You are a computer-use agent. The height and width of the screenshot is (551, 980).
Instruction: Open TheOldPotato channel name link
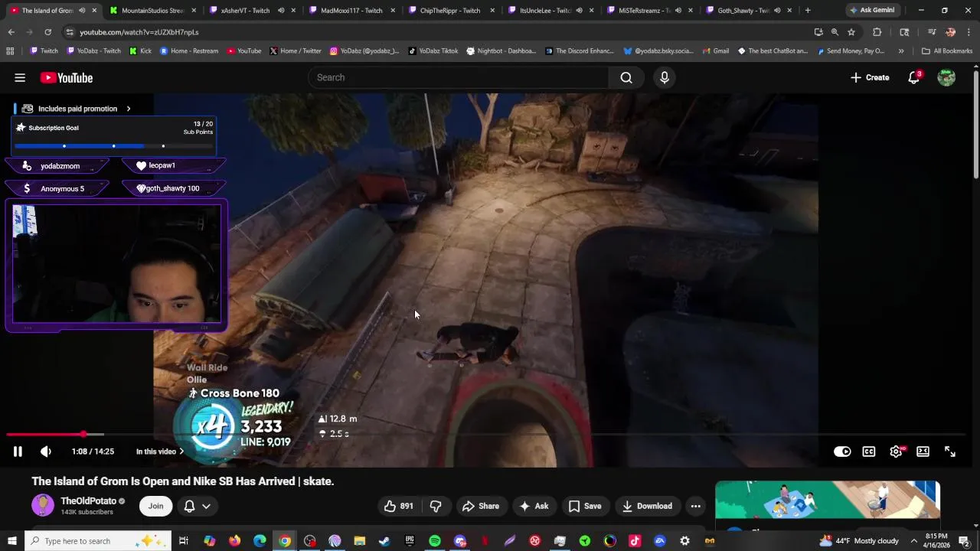(88, 501)
